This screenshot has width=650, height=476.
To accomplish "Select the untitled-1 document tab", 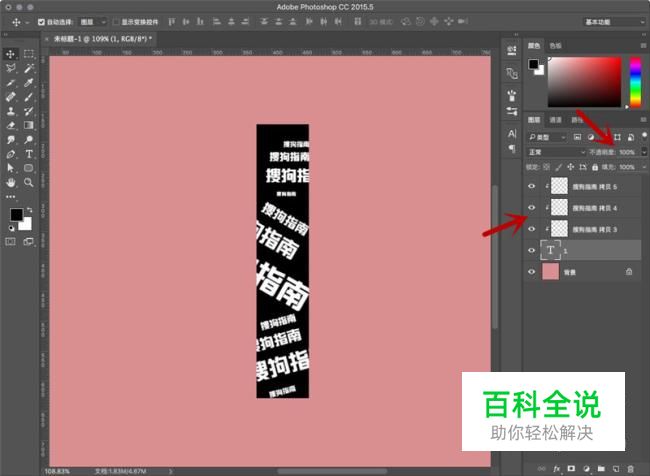I will pos(103,39).
